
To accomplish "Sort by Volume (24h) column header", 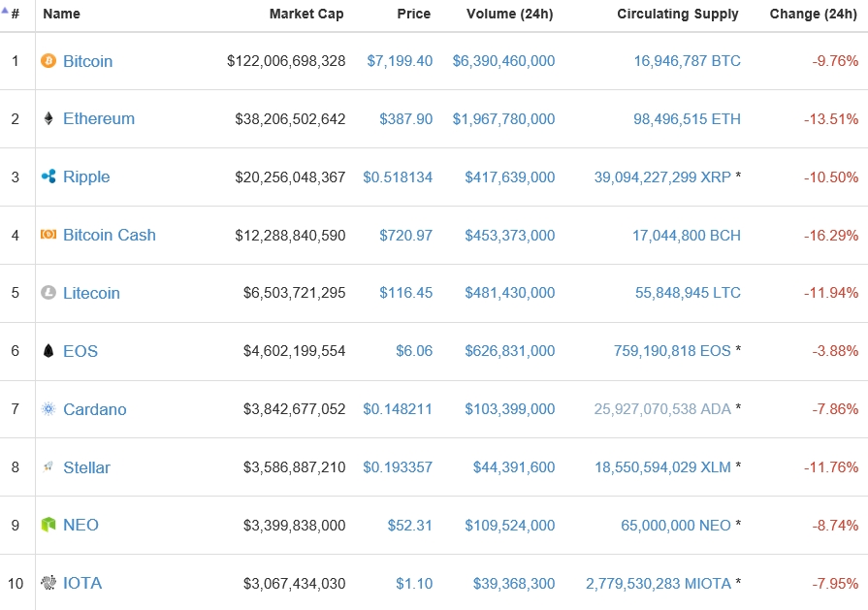I will [510, 14].
